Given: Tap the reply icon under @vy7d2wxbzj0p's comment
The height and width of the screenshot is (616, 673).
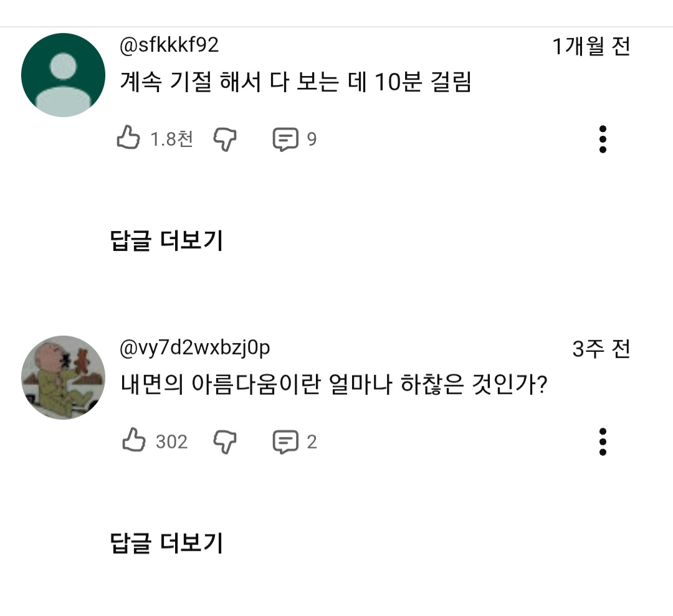Looking at the screenshot, I should 285,442.
